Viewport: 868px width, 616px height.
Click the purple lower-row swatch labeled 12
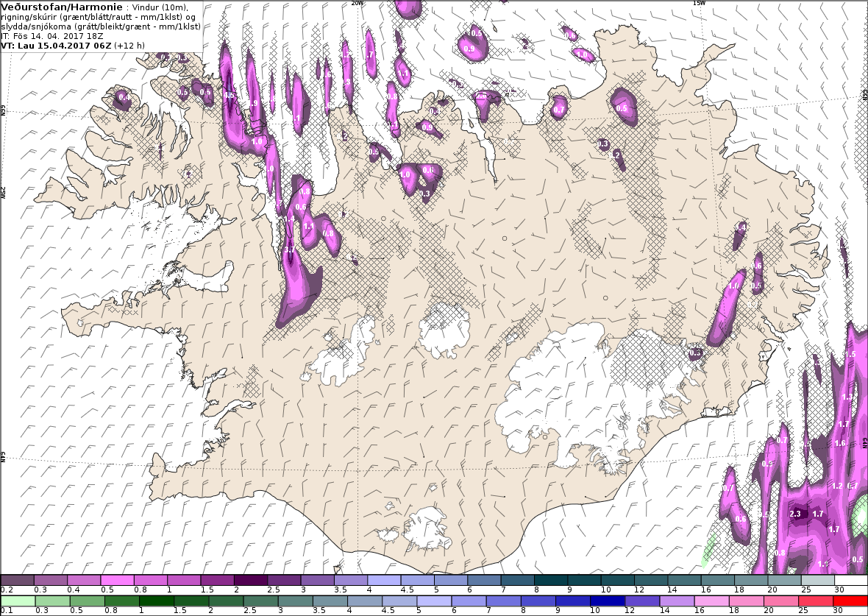(x=641, y=601)
